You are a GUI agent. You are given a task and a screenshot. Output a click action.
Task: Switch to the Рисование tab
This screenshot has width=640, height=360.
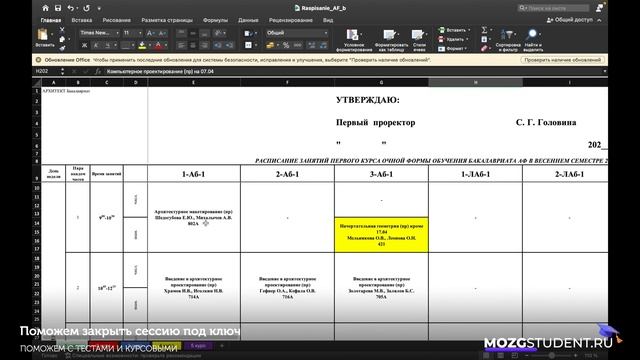point(117,20)
